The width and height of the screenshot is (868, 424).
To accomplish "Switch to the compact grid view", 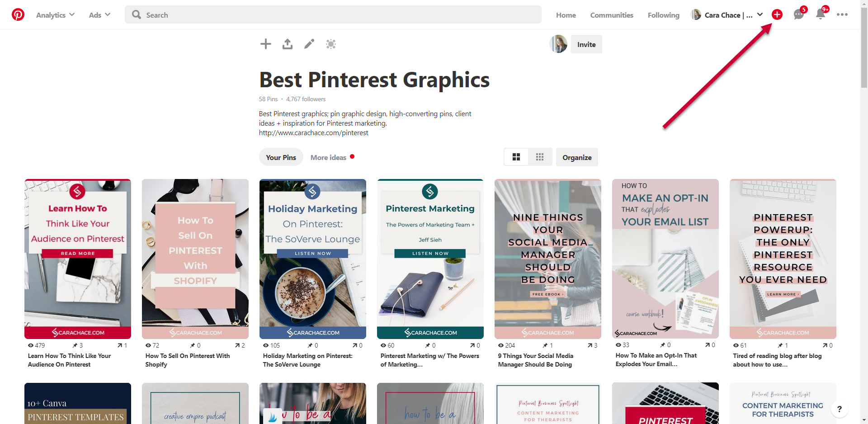I will [540, 157].
